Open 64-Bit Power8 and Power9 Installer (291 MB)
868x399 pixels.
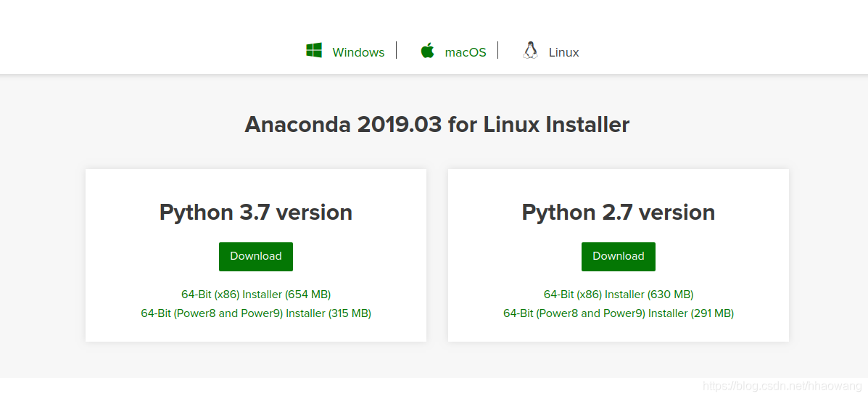[619, 313]
